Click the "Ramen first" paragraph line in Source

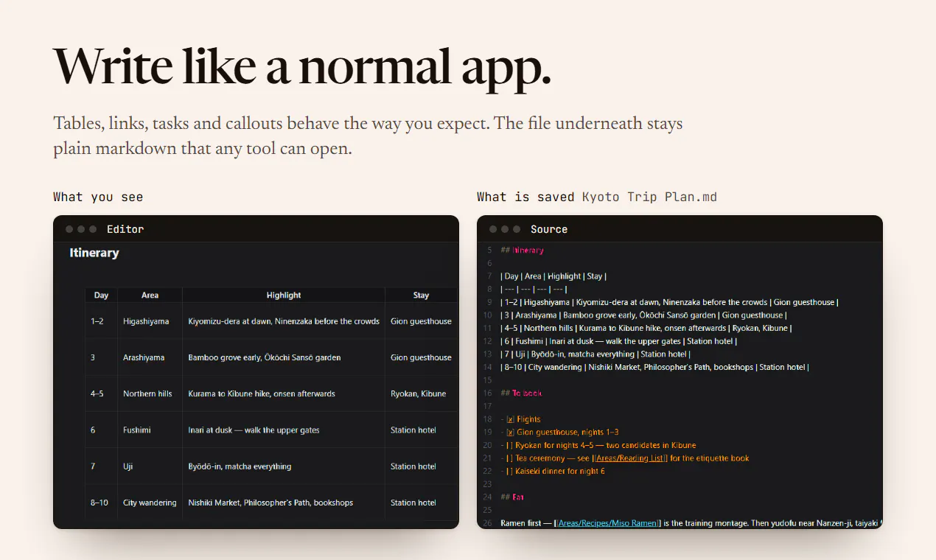tap(691, 523)
